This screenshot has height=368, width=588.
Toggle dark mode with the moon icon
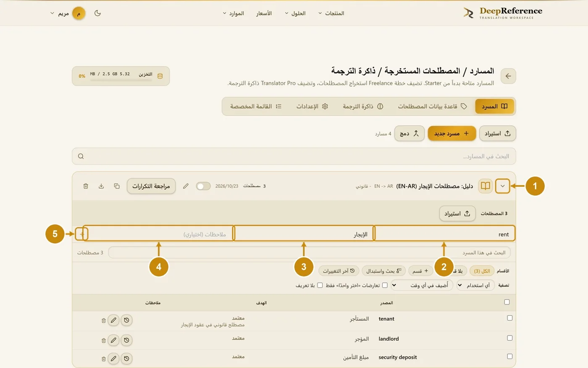point(97,13)
